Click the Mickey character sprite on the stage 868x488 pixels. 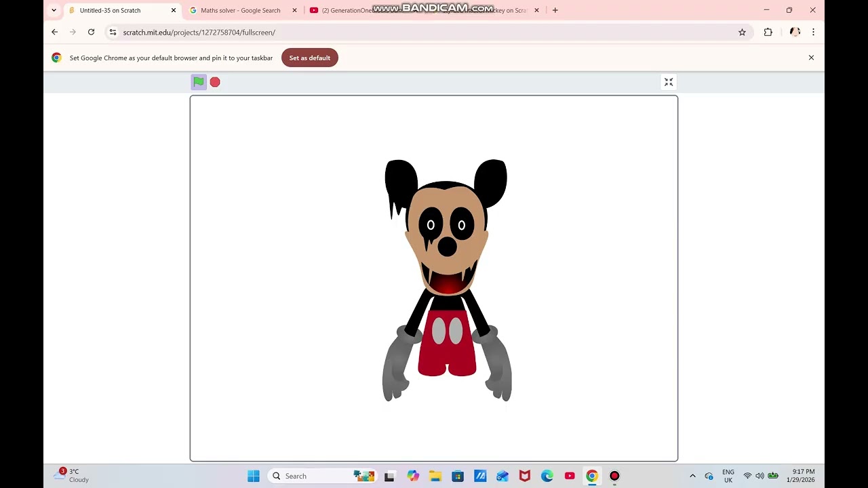(x=446, y=280)
